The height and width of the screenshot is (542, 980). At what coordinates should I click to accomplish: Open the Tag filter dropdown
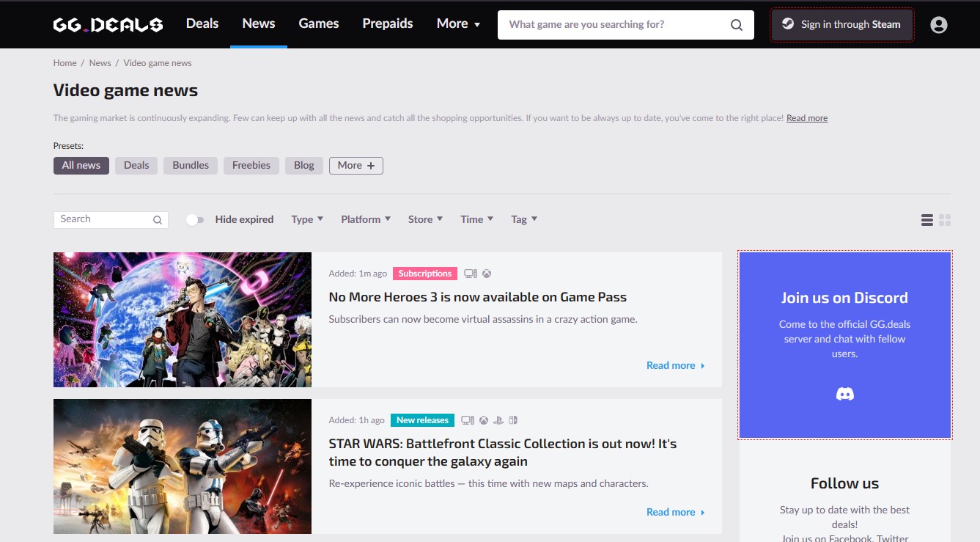click(x=524, y=219)
